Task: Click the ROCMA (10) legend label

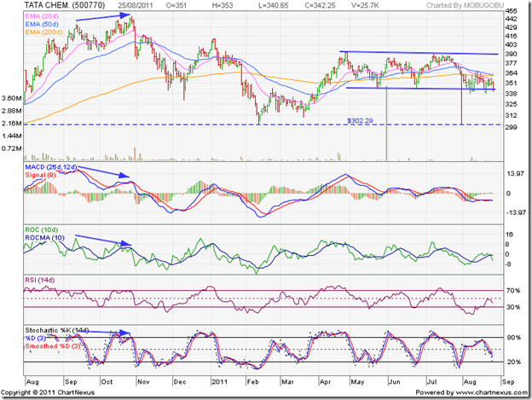Action: [45, 238]
